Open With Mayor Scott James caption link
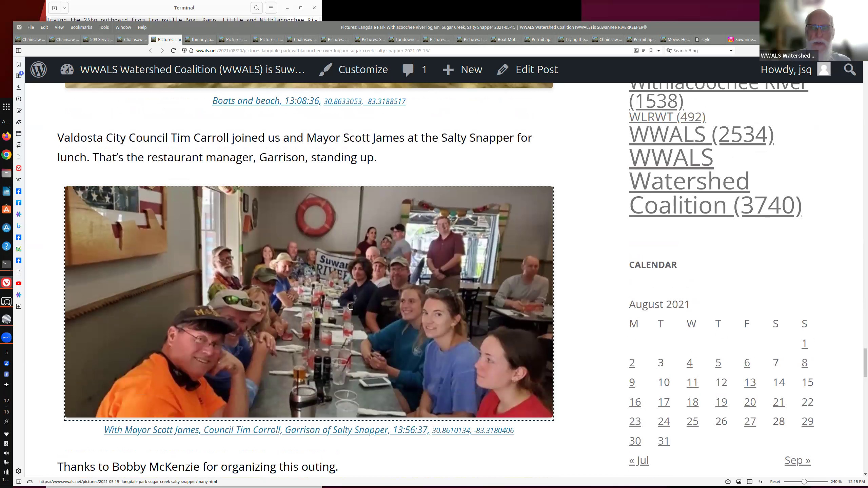The width and height of the screenshot is (868, 488). tap(267, 430)
